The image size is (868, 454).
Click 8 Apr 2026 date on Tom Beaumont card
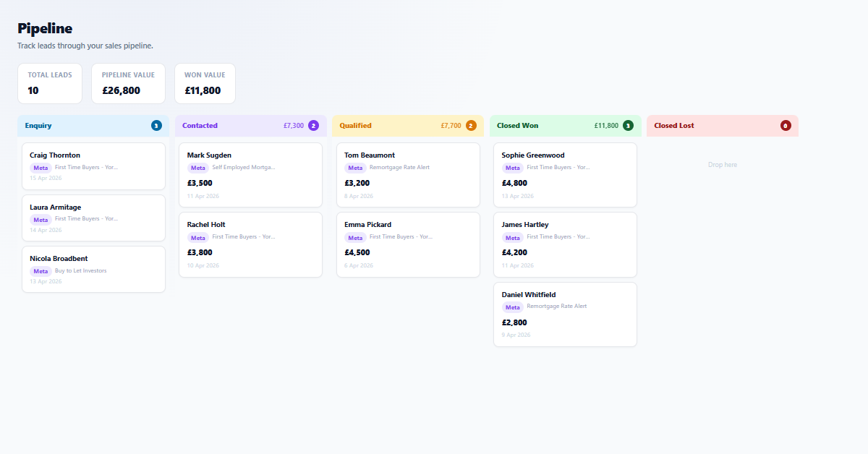pyautogui.click(x=359, y=196)
